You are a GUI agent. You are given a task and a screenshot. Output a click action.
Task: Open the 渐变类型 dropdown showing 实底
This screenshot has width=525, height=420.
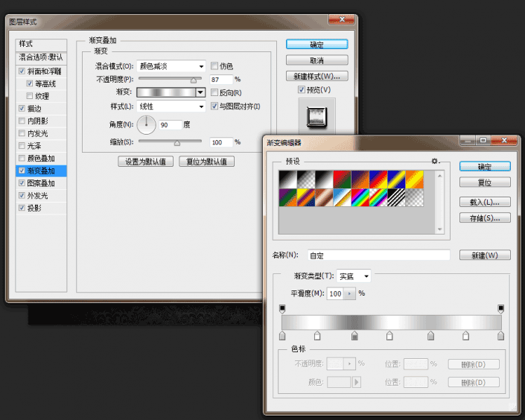tap(354, 276)
